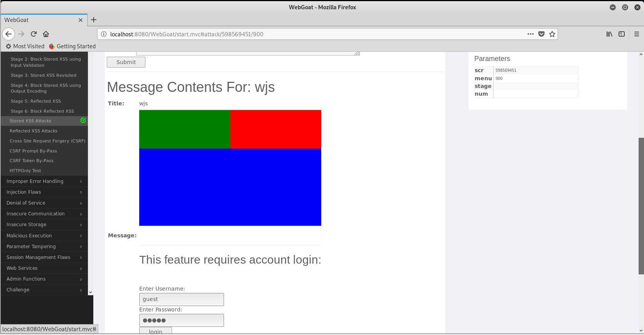
Task: Open Cross Site Request Forgery (CSRF) lesson
Action: click(x=47, y=141)
